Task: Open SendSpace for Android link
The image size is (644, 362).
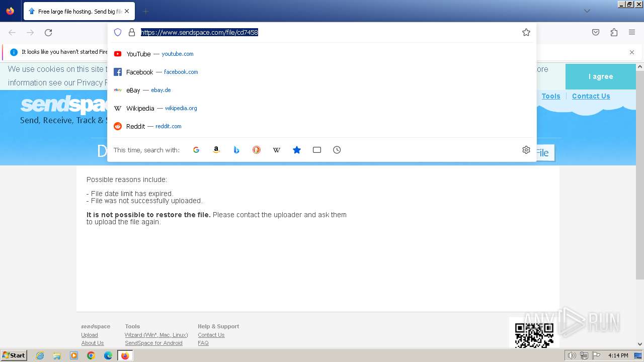Action: point(153,343)
